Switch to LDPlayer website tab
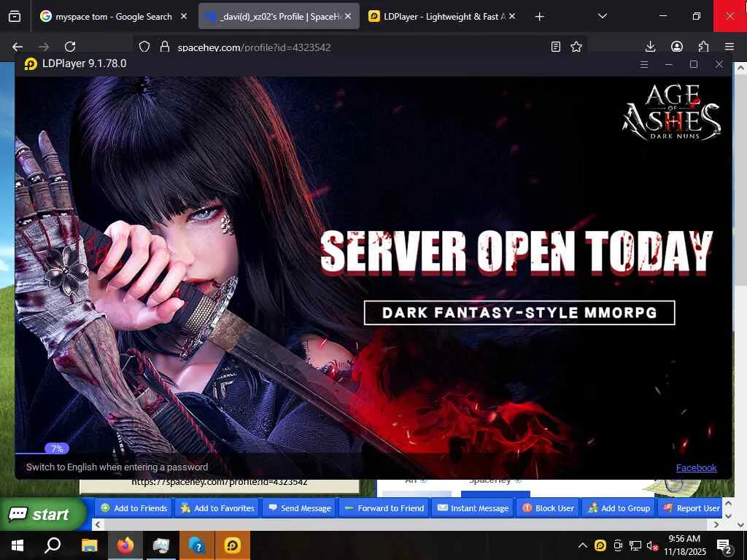Viewport: 747px width, 560px height. point(442,17)
